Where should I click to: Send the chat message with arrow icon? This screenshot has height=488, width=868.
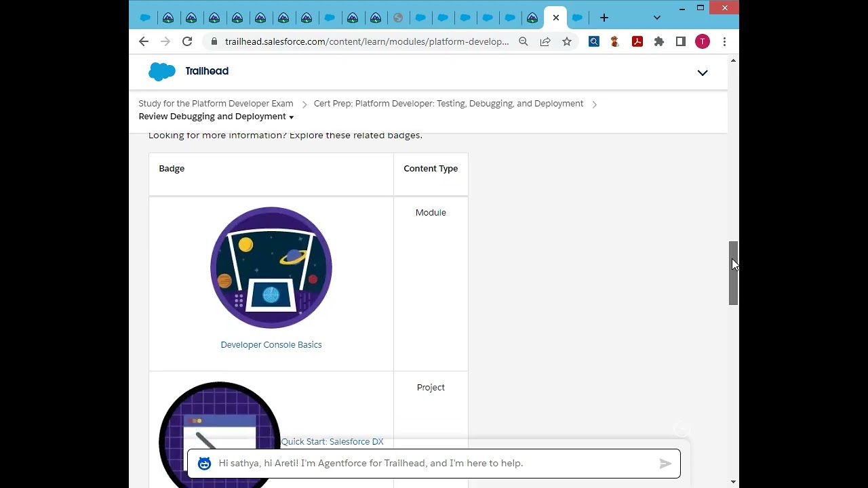pos(665,464)
